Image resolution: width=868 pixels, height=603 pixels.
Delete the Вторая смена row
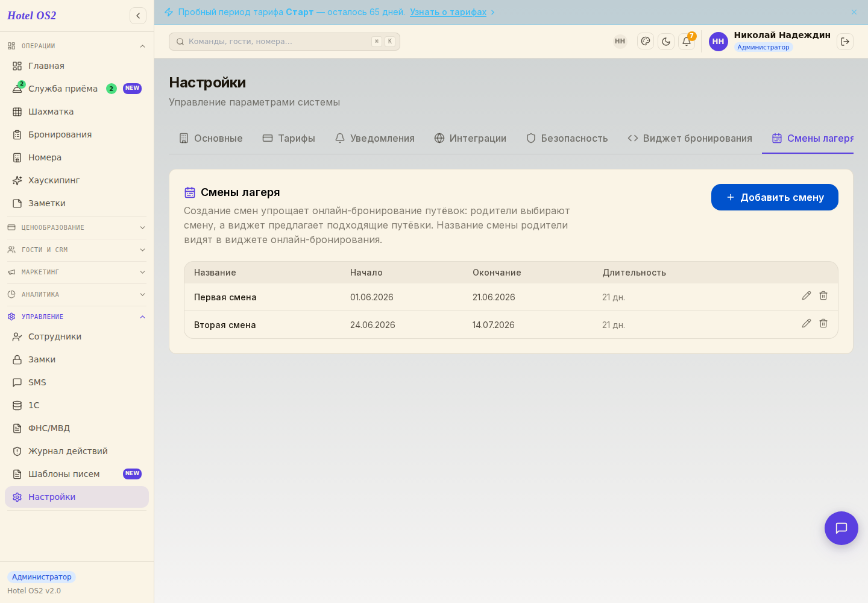point(823,323)
